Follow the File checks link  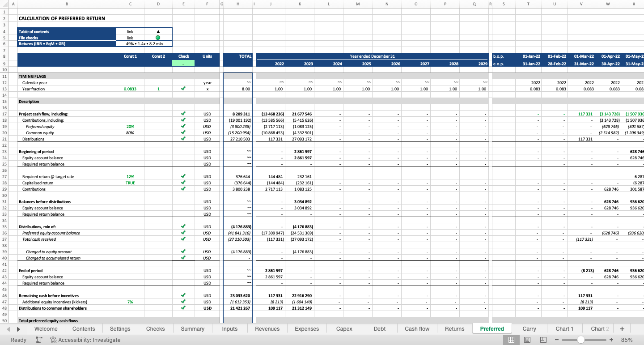coord(130,38)
